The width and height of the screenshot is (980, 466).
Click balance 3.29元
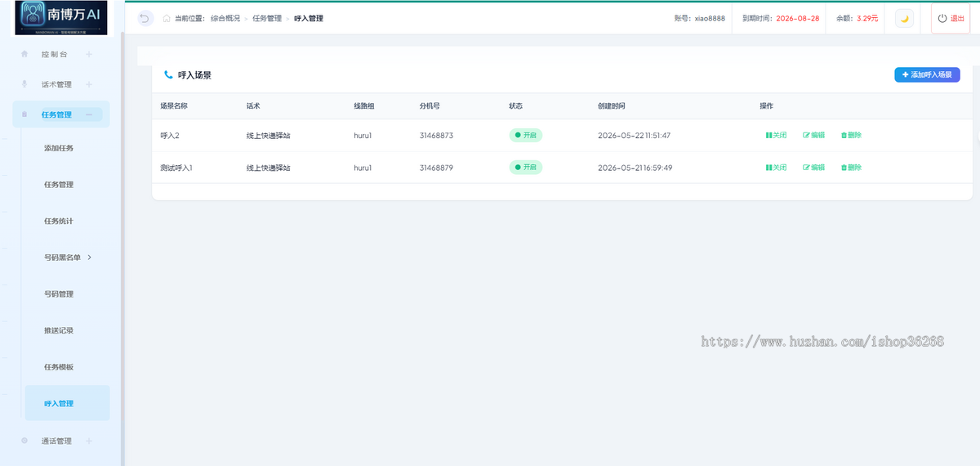tap(867, 18)
